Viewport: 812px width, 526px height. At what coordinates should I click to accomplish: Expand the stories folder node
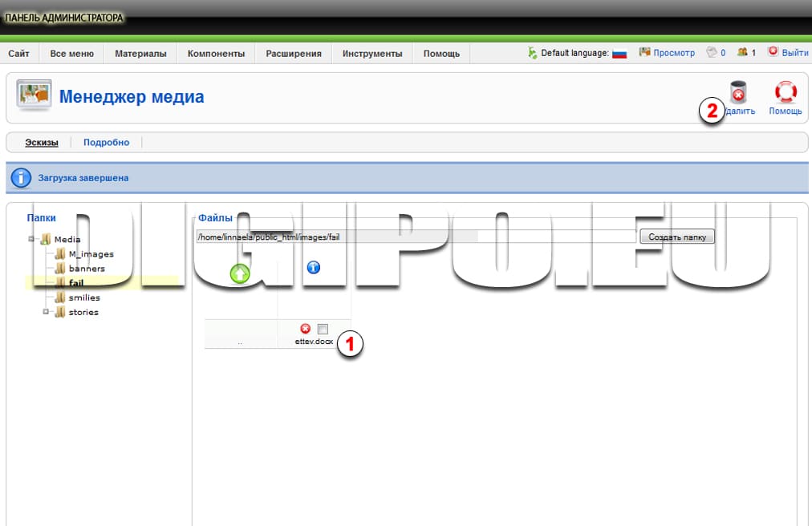coord(47,312)
